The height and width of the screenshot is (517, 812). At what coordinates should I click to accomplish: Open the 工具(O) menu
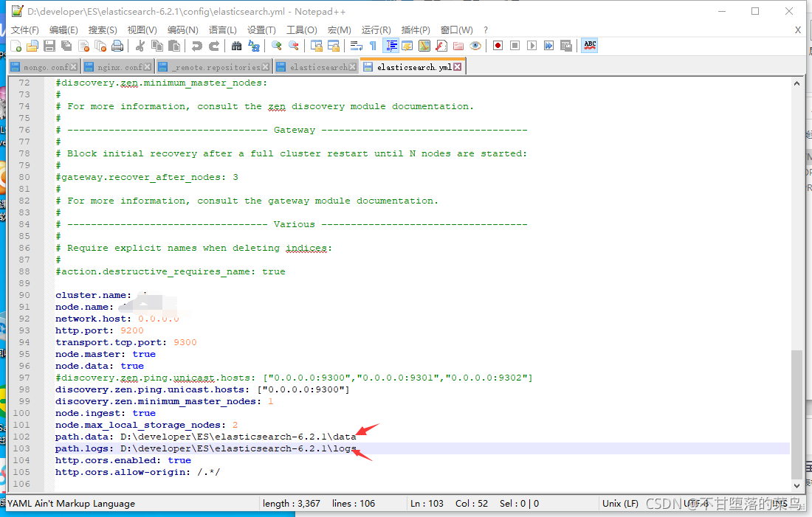[302, 30]
